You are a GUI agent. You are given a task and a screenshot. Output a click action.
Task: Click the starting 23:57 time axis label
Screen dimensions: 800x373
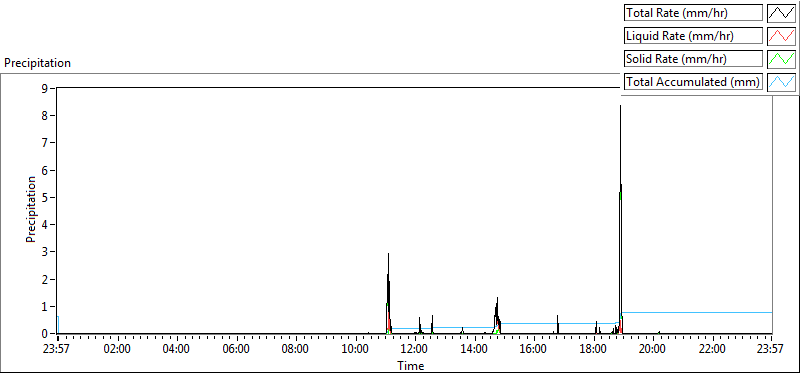click(57, 349)
